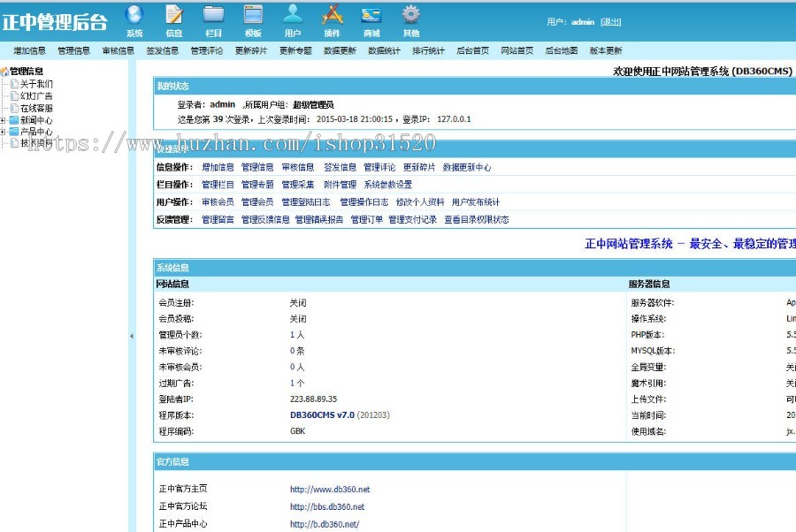Open the 用户 (Users) icon
The width and height of the screenshot is (796, 532).
point(293,16)
